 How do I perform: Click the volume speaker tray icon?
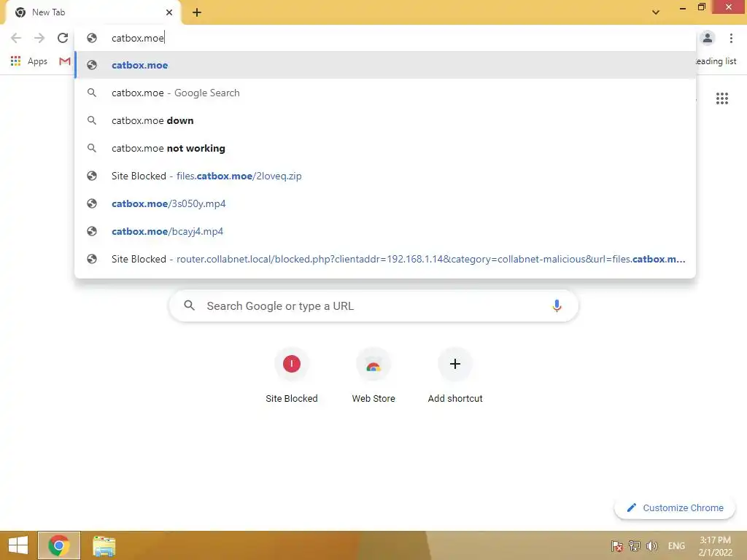click(x=651, y=545)
